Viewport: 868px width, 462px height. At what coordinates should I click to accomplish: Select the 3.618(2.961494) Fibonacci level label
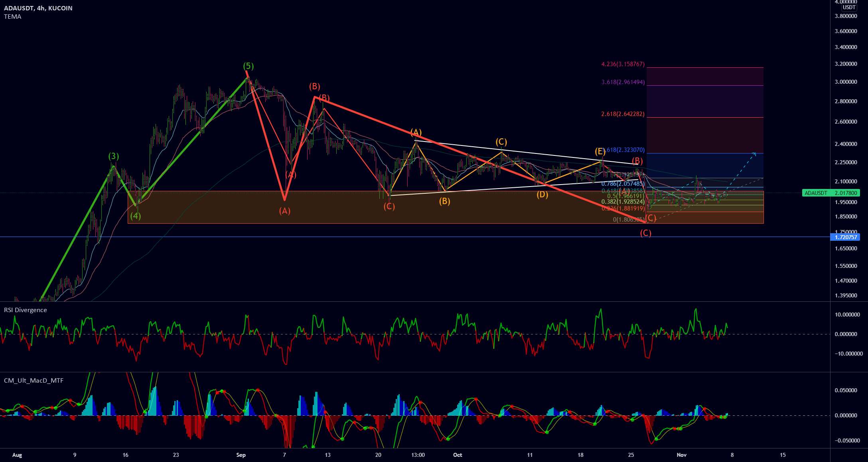[x=623, y=82]
